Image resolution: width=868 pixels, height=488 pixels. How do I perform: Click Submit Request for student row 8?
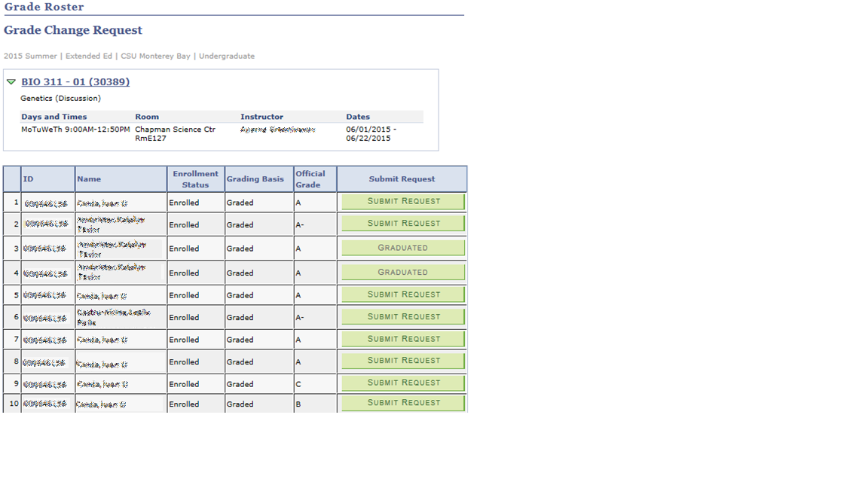coord(402,360)
